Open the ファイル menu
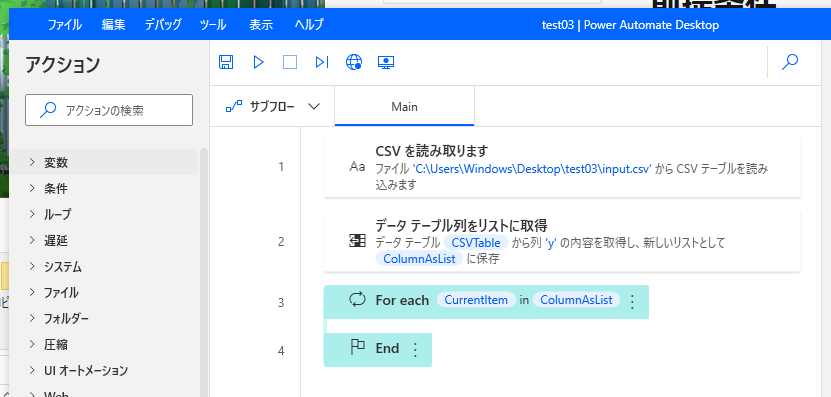The width and height of the screenshot is (831, 397). (65, 24)
